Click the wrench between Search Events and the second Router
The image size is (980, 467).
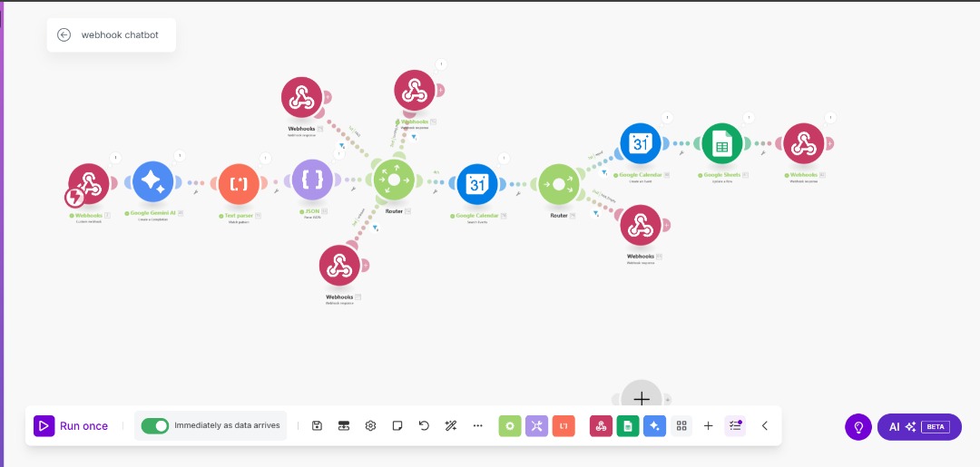pos(518,193)
